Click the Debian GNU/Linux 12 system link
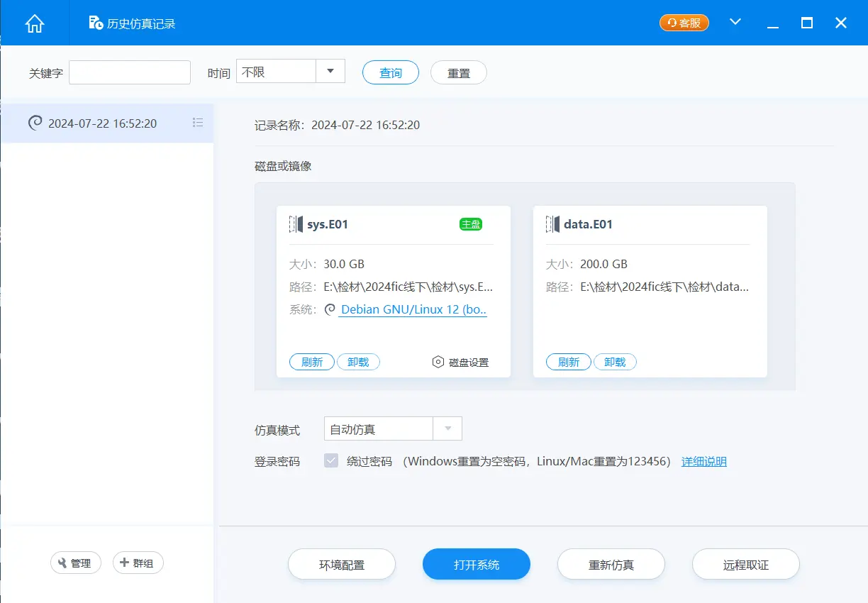The height and width of the screenshot is (603, 868). pos(413,309)
